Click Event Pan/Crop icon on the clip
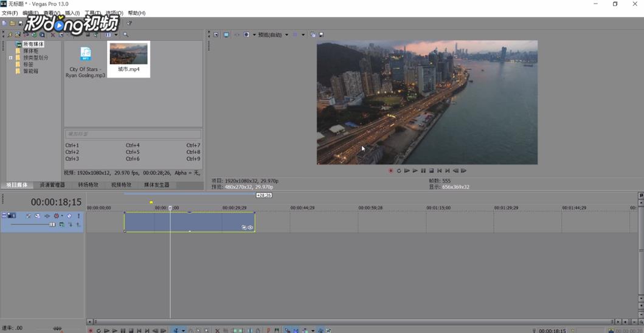Screen dimensions: 644x333 pos(244,227)
